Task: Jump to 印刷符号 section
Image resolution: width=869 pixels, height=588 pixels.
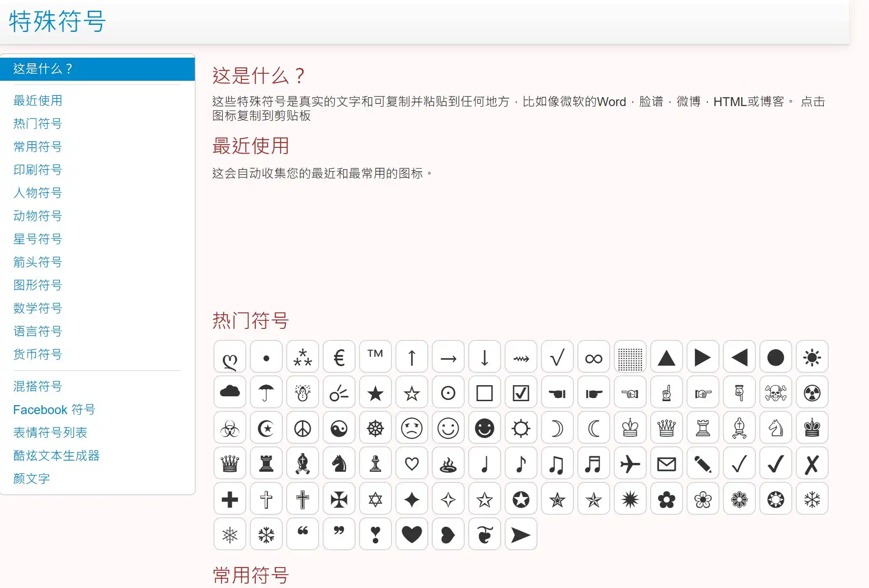Action: pyautogui.click(x=38, y=170)
